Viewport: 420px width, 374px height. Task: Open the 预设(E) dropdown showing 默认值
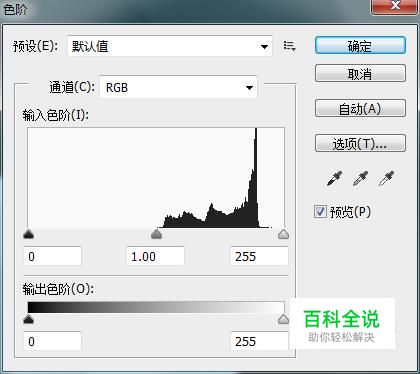pyautogui.click(x=170, y=46)
